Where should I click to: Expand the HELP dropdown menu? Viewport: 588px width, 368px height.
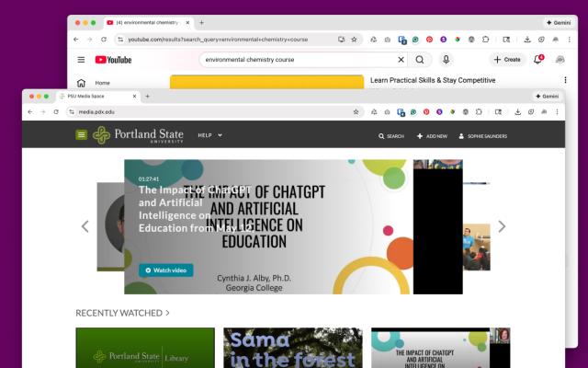(x=210, y=135)
